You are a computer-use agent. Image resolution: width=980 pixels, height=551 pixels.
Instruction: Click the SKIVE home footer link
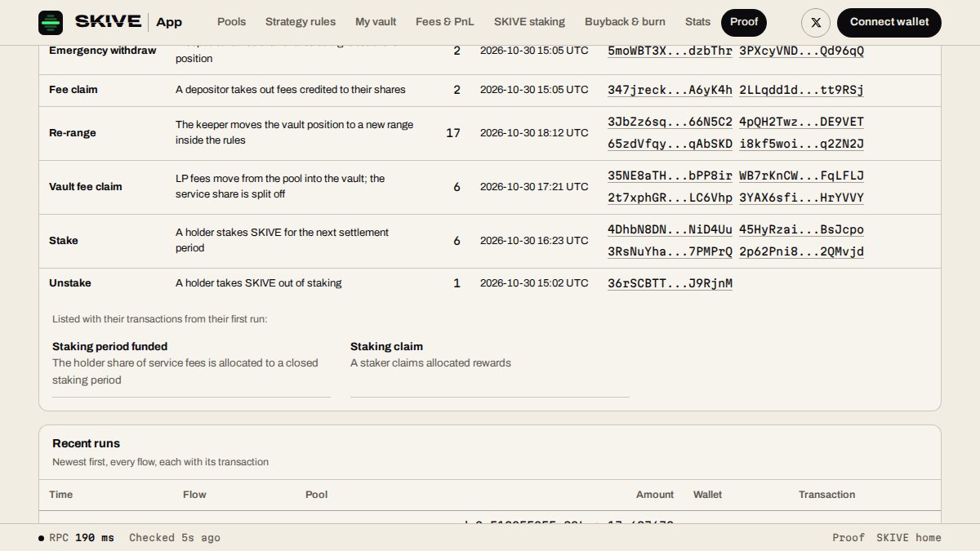tap(909, 538)
